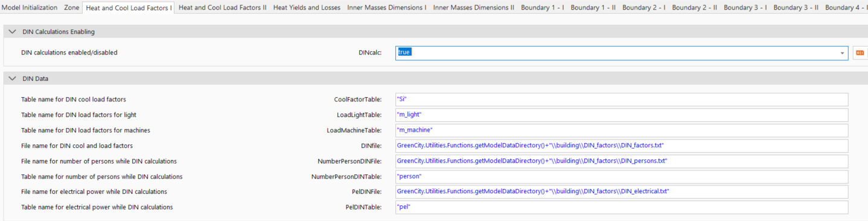Click 'Table name for DIN cool load factors'
Viewport: 868px width, 221px height.
pos(74,99)
